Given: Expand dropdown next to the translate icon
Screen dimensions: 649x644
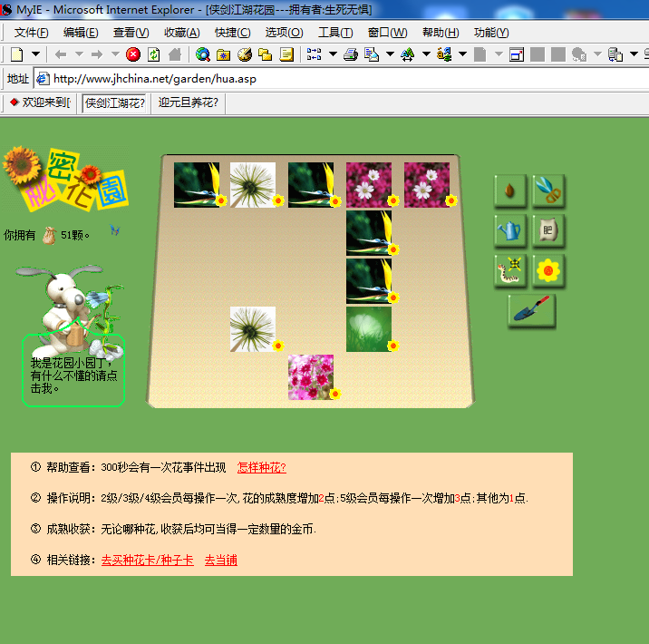Looking at the screenshot, I should click(x=463, y=54).
